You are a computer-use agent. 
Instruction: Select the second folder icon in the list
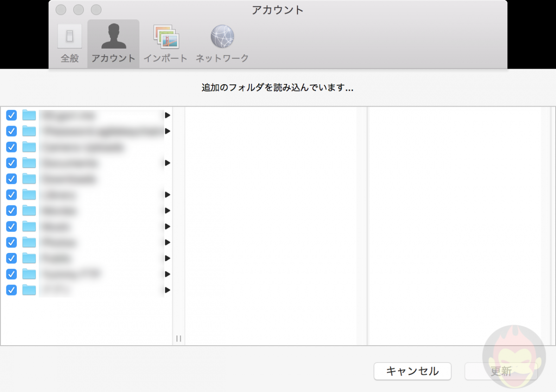tap(29, 131)
